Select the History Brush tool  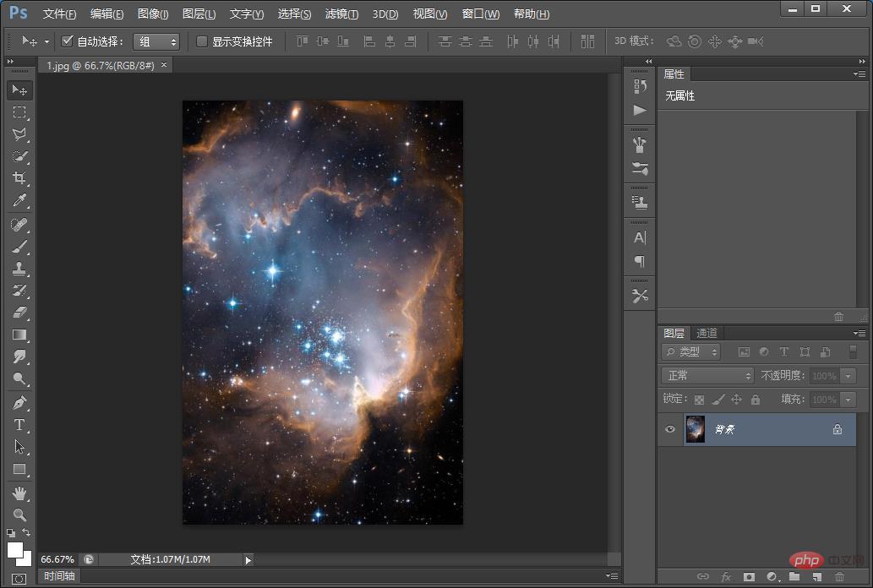[19, 291]
